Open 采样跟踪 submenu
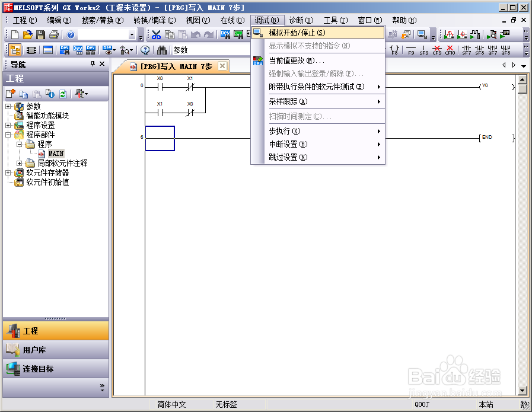Viewport: 532px width, 412px height. (318, 101)
